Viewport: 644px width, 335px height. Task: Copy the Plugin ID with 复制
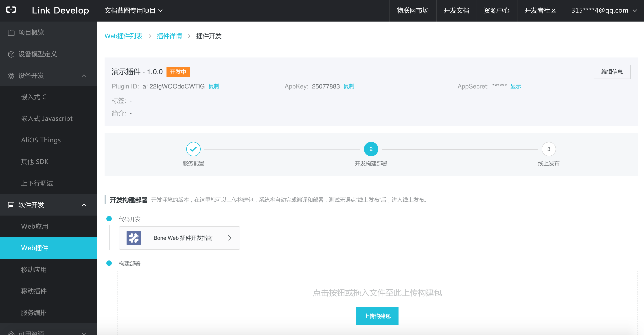(x=214, y=86)
